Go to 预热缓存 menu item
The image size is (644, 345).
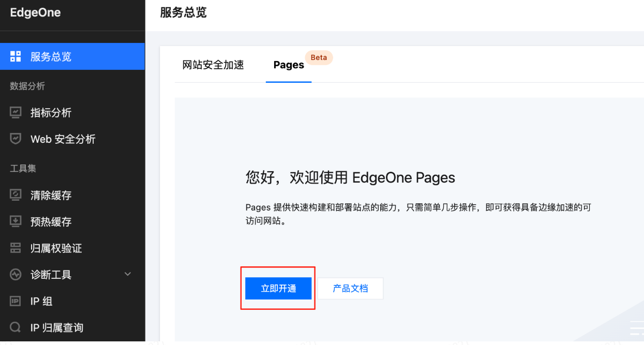(x=72, y=221)
